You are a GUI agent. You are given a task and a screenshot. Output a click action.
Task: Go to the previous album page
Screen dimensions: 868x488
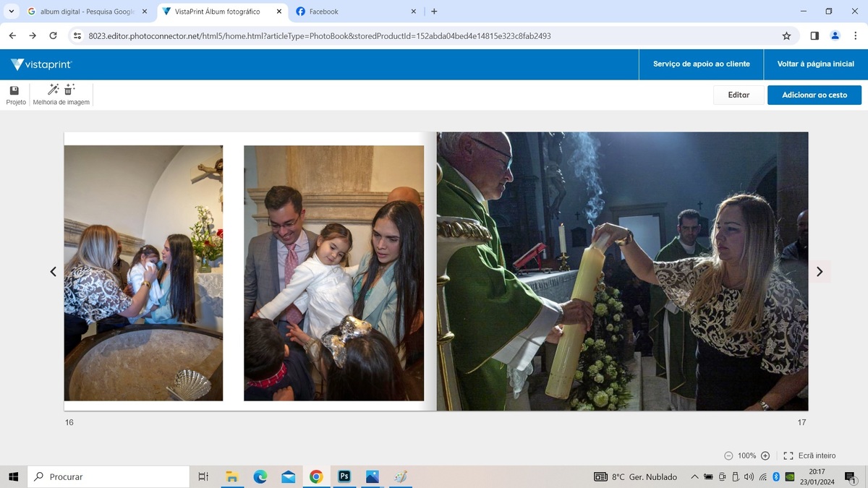53,272
